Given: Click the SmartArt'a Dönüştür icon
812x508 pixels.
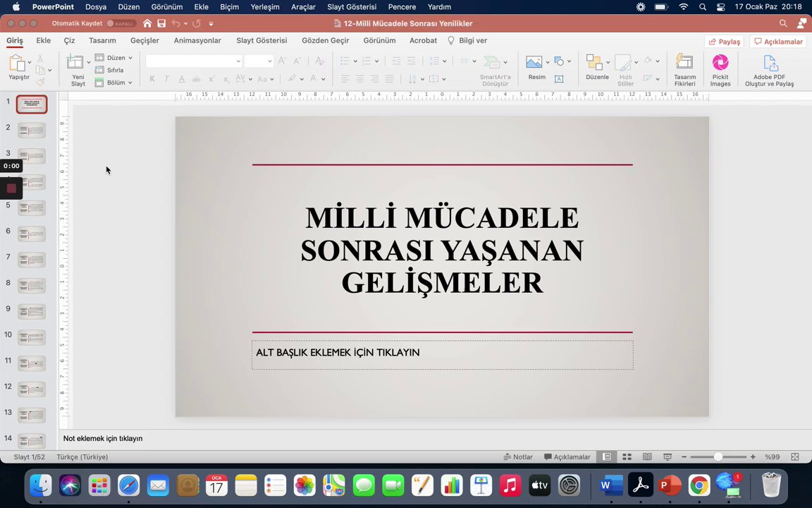Looking at the screenshot, I should pyautogui.click(x=491, y=62).
